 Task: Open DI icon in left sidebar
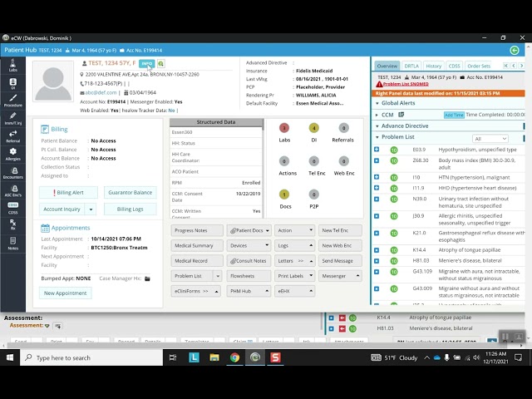(13, 83)
